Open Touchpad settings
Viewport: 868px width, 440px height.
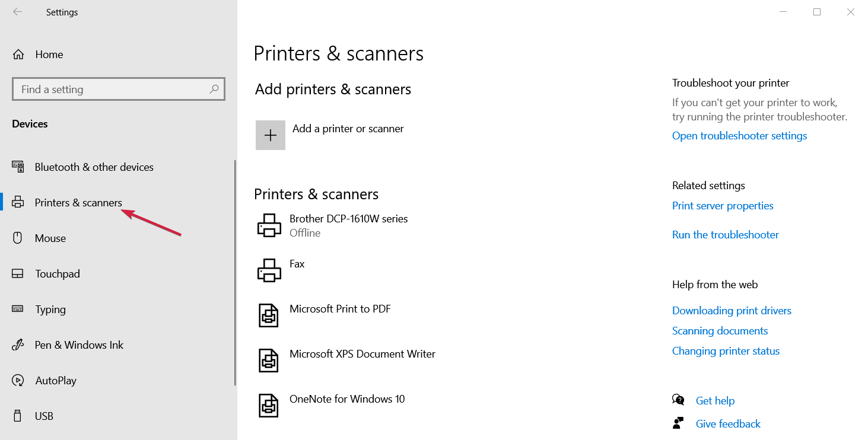[57, 274]
